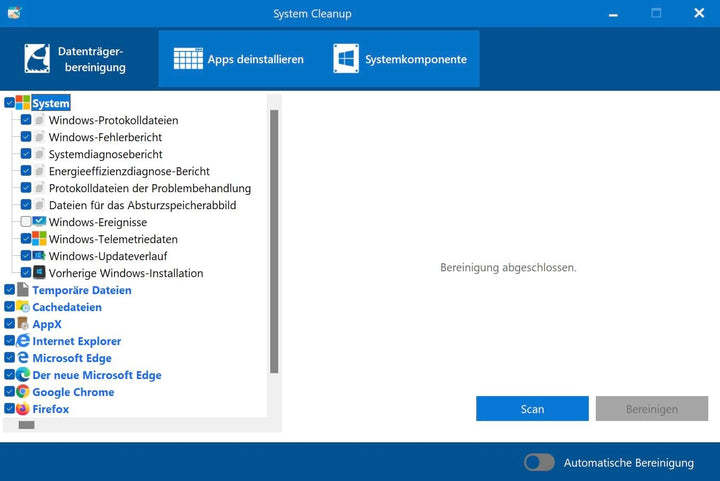Click the System Cleanup app icon in title bar

pyautogui.click(x=14, y=13)
